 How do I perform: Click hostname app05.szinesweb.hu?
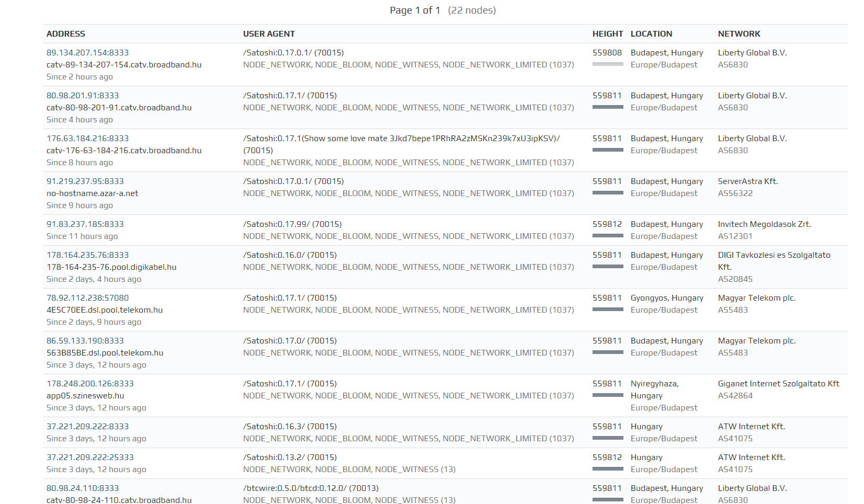coord(85,396)
